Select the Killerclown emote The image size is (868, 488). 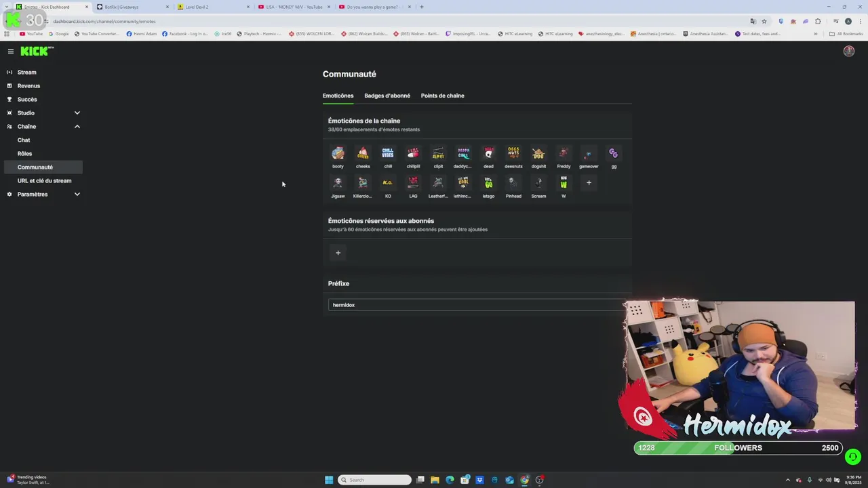point(363,183)
